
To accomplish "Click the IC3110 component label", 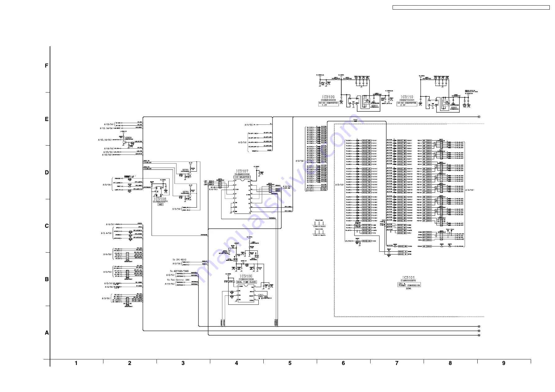I will point(407,97).
